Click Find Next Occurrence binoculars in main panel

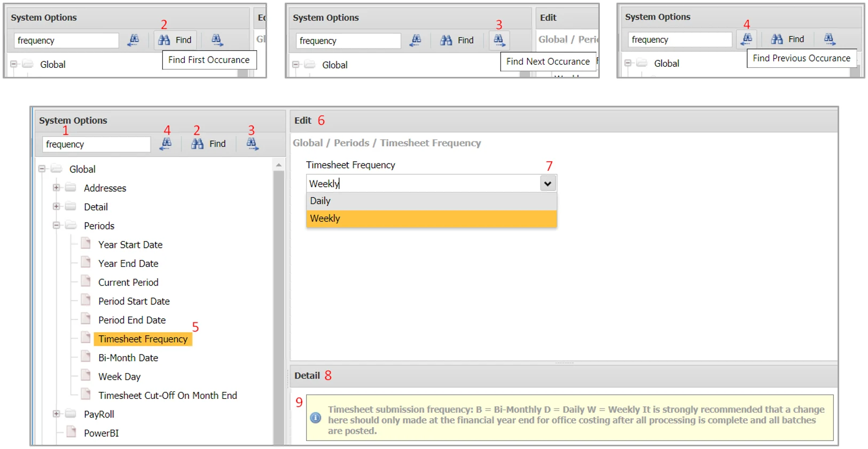point(252,144)
